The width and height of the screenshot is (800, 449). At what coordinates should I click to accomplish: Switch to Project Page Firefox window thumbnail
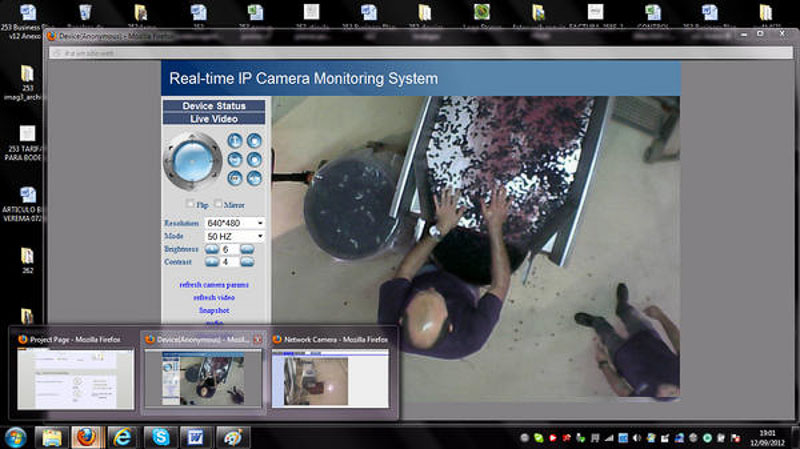pos(75,377)
